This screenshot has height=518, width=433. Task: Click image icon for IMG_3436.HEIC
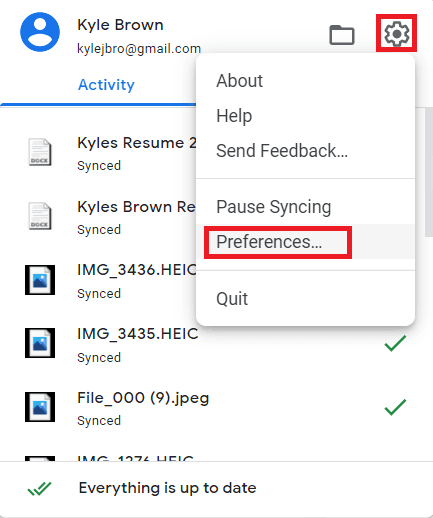pyautogui.click(x=40, y=280)
